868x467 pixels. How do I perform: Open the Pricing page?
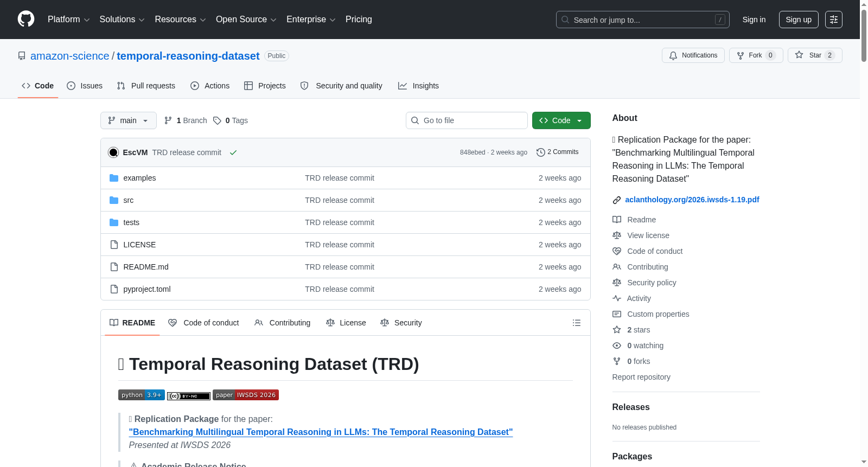pos(359,20)
